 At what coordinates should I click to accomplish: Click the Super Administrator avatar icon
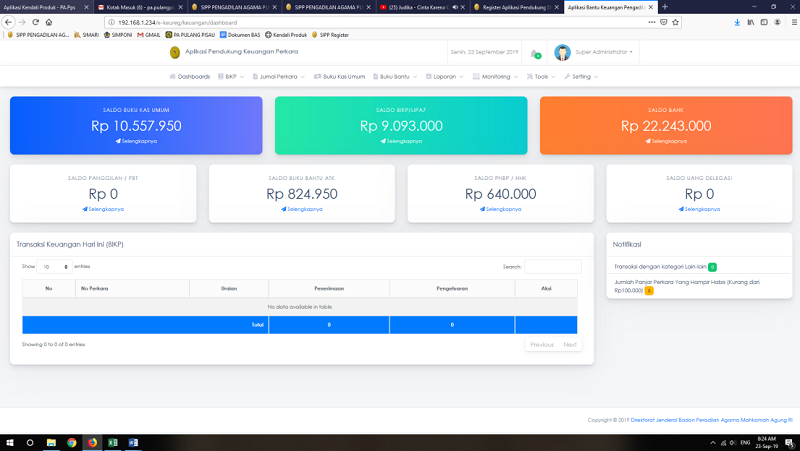click(562, 52)
